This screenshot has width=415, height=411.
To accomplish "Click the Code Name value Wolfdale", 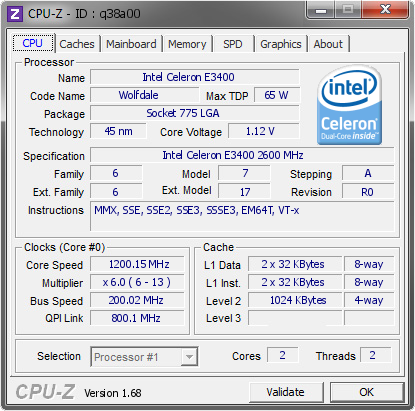I will click(145, 95).
